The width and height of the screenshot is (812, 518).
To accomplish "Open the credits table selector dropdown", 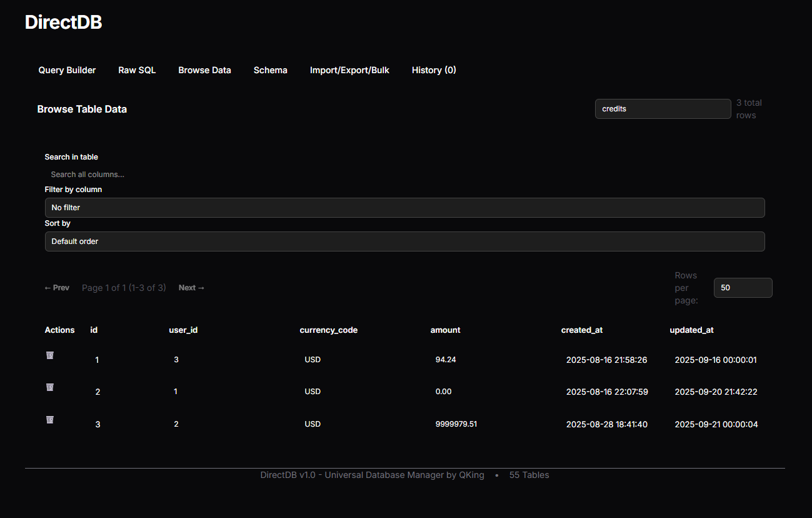I will coord(663,109).
